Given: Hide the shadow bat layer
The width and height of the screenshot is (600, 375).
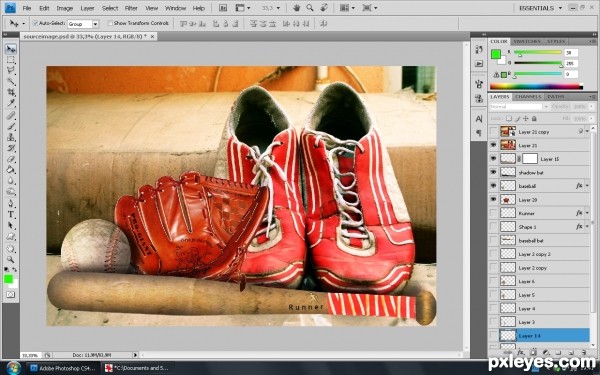Looking at the screenshot, I should coord(493,173).
